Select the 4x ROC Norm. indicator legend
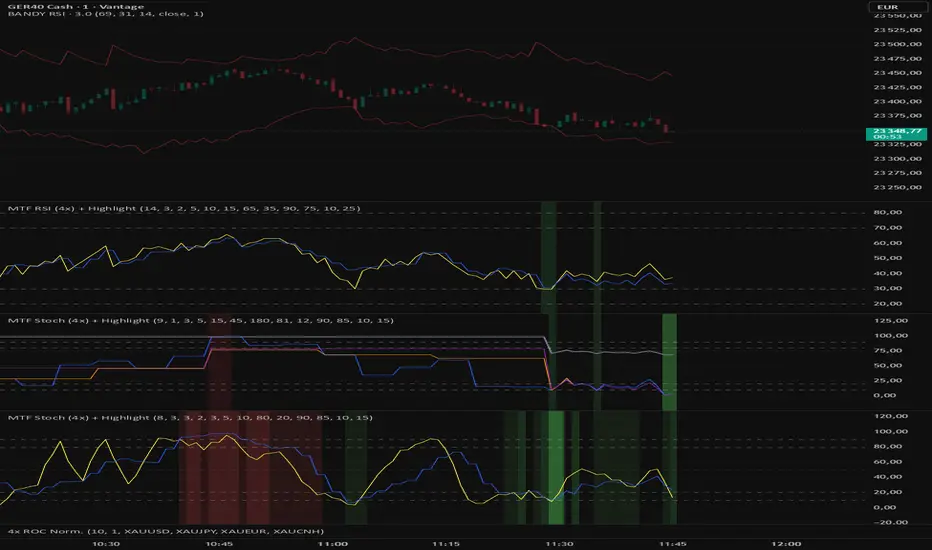932x550 pixels. click(x=165, y=531)
